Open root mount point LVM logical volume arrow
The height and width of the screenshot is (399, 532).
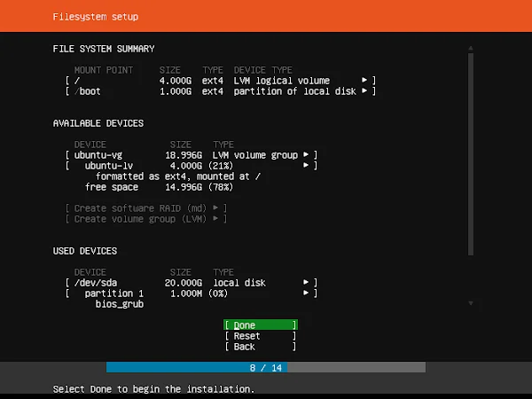pyautogui.click(x=364, y=80)
